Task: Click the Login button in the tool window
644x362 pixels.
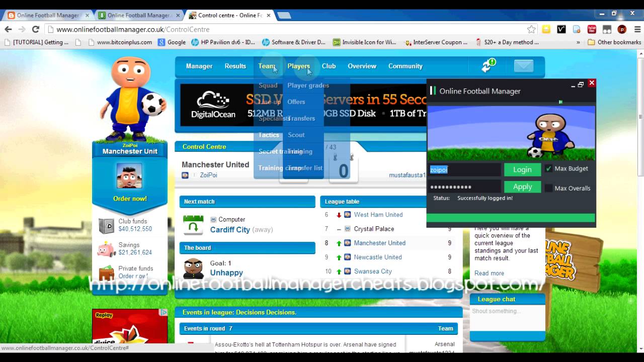Action: tap(522, 169)
